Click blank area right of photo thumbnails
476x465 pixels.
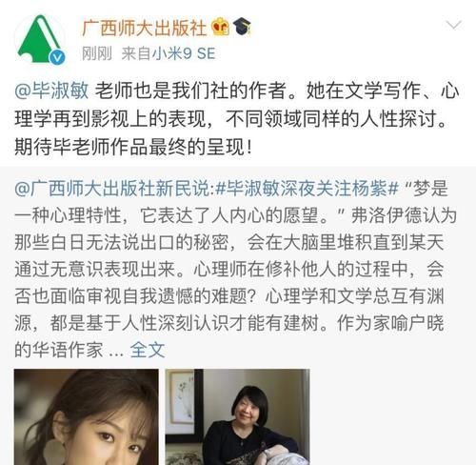pos(392,416)
